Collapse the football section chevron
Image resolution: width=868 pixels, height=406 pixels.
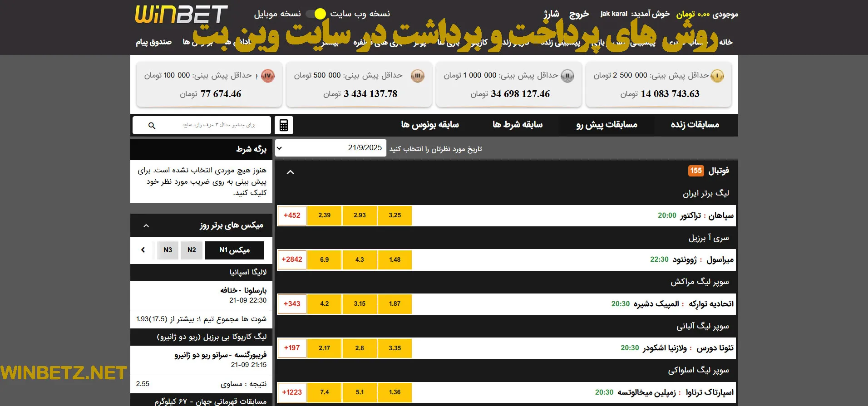(x=291, y=172)
